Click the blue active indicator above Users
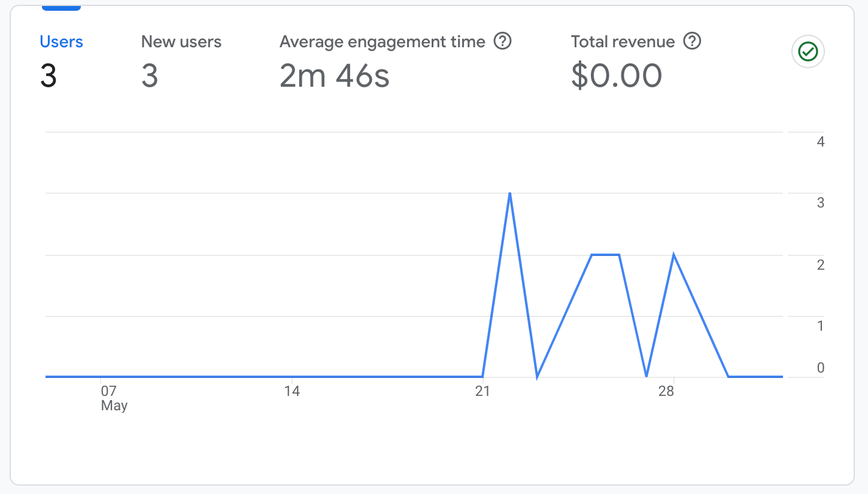The height and width of the screenshot is (494, 868). 61,8
